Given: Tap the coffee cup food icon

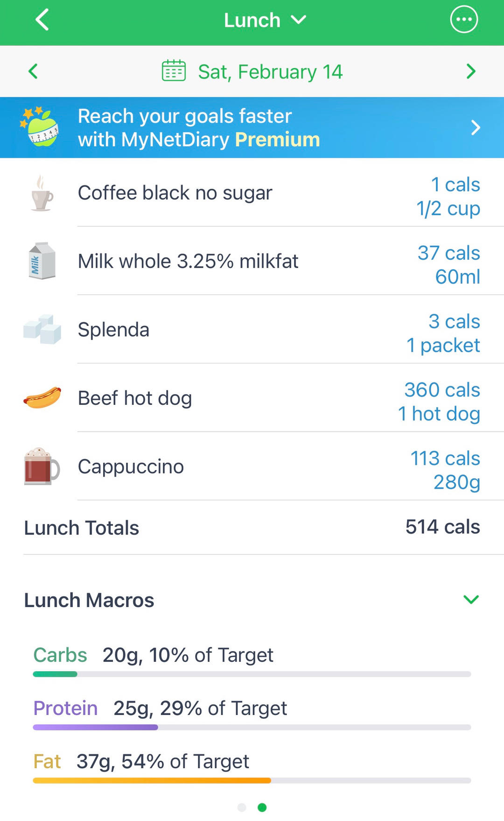Looking at the screenshot, I should point(42,193).
